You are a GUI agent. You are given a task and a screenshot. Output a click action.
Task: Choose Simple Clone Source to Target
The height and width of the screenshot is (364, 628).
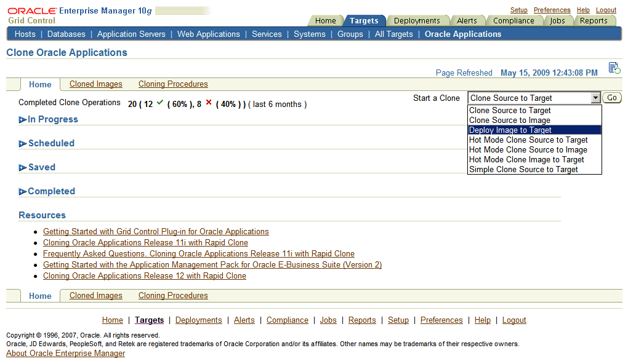(534, 170)
